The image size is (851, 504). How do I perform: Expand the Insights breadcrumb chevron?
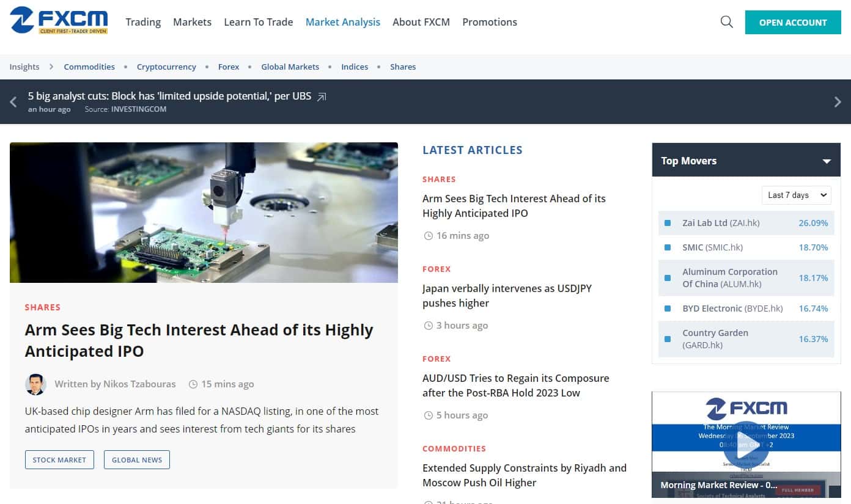click(x=51, y=67)
